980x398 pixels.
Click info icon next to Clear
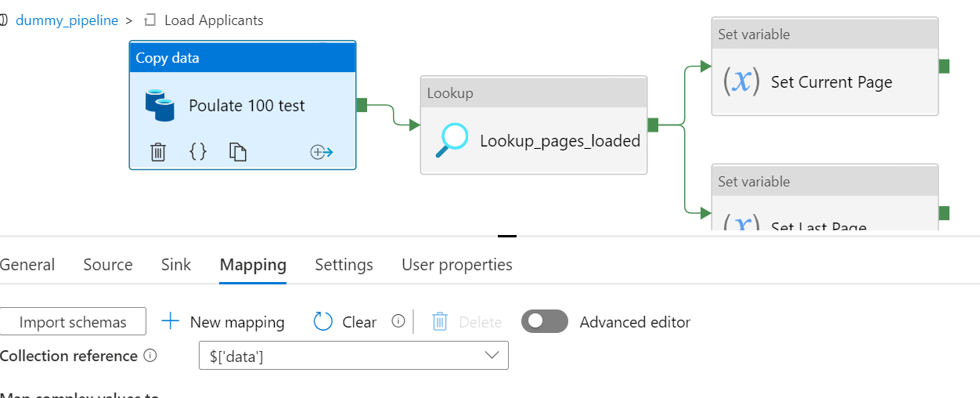398,321
